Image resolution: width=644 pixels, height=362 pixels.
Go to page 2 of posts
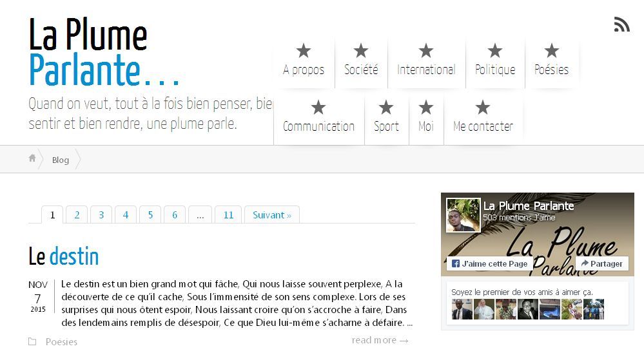coord(77,215)
